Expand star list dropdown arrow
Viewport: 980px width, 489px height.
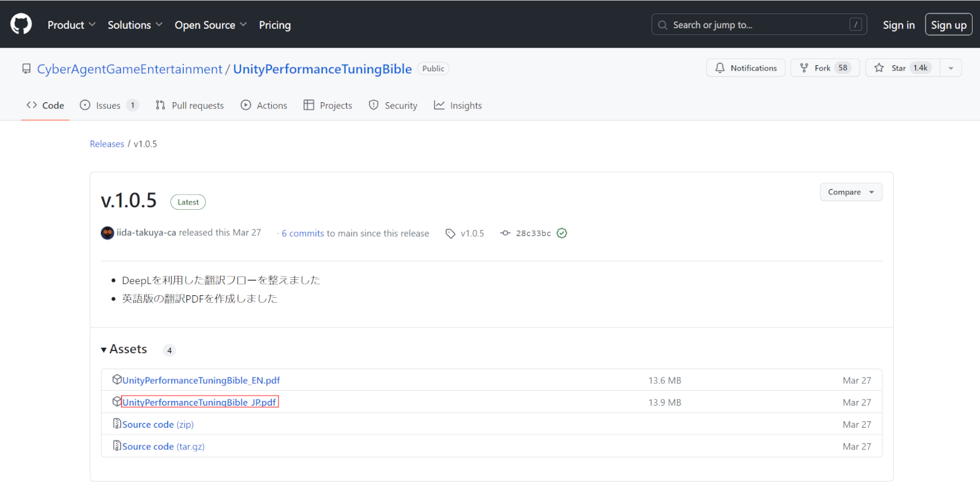pyautogui.click(x=950, y=68)
